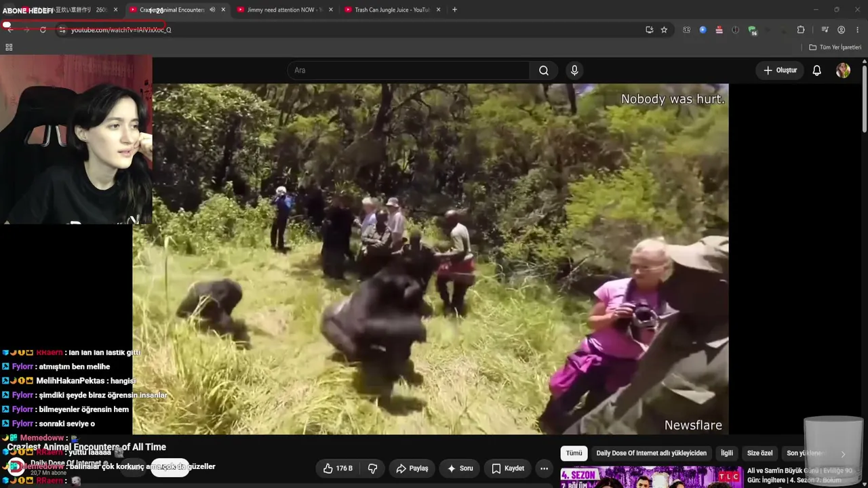Screen dimensions: 868x488
Task: Click the dark round extension icon
Action: (735, 30)
